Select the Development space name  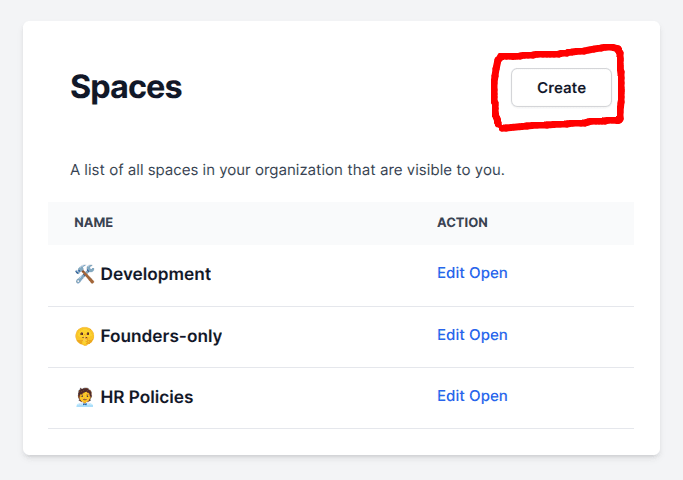pyautogui.click(x=155, y=274)
